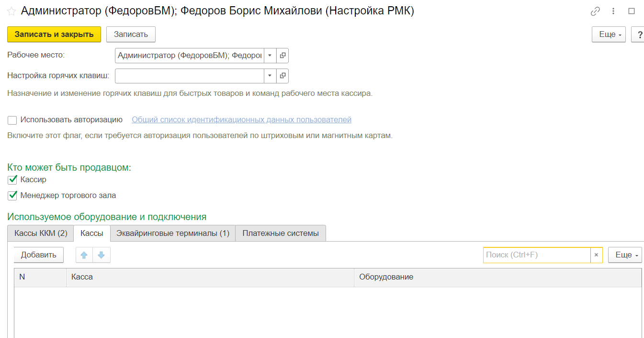This screenshot has width=644, height=338.
Task: Open the three-dot options menu icon
Action: 613,12
